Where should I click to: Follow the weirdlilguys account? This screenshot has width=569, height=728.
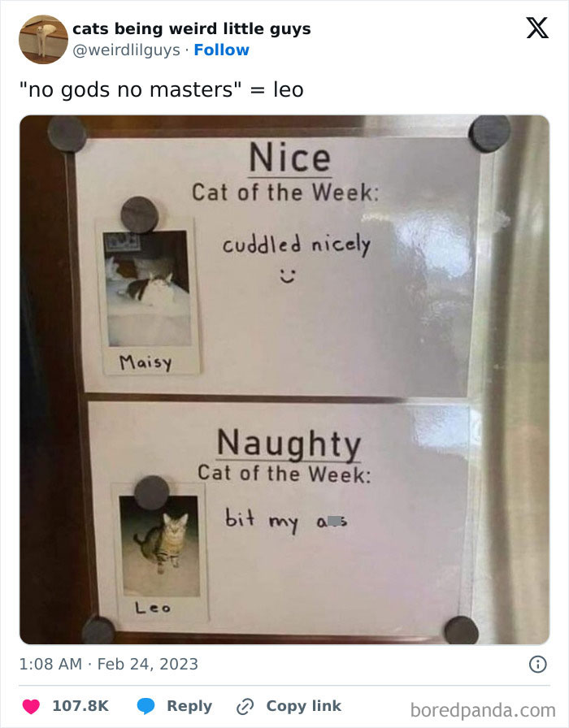[x=222, y=50]
